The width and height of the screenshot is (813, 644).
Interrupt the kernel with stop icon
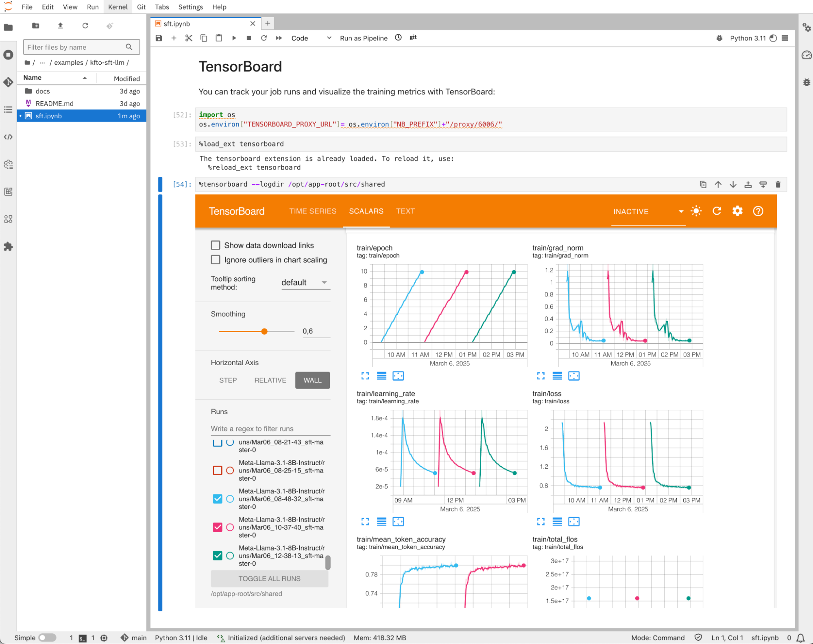click(249, 38)
